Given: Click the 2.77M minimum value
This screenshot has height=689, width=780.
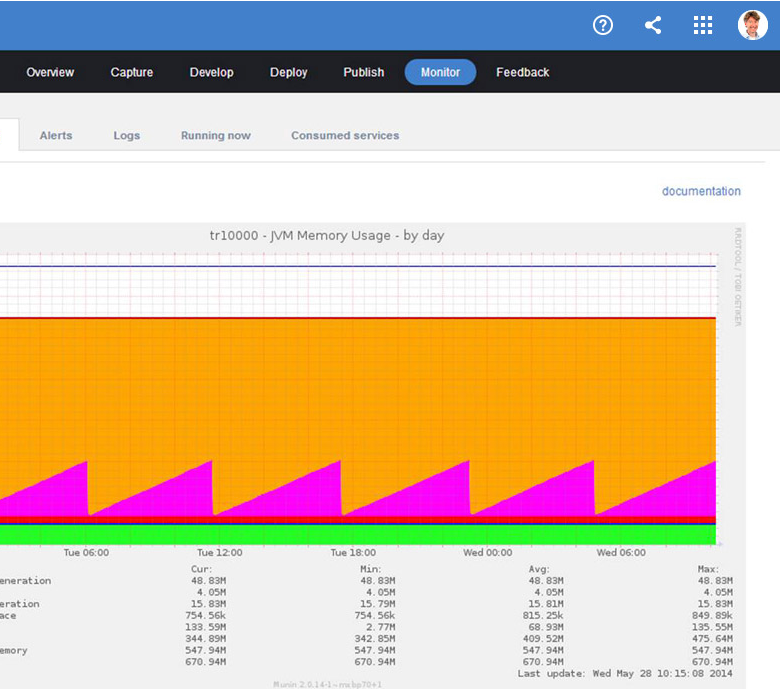Looking at the screenshot, I should coord(381,627).
